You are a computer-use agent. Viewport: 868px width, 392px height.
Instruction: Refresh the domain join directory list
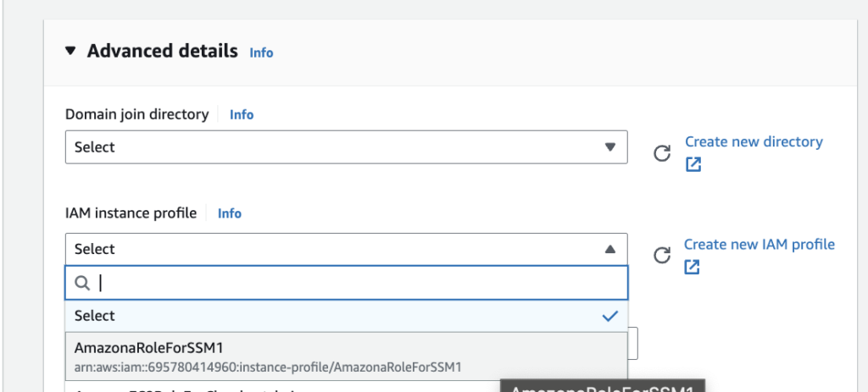662,153
